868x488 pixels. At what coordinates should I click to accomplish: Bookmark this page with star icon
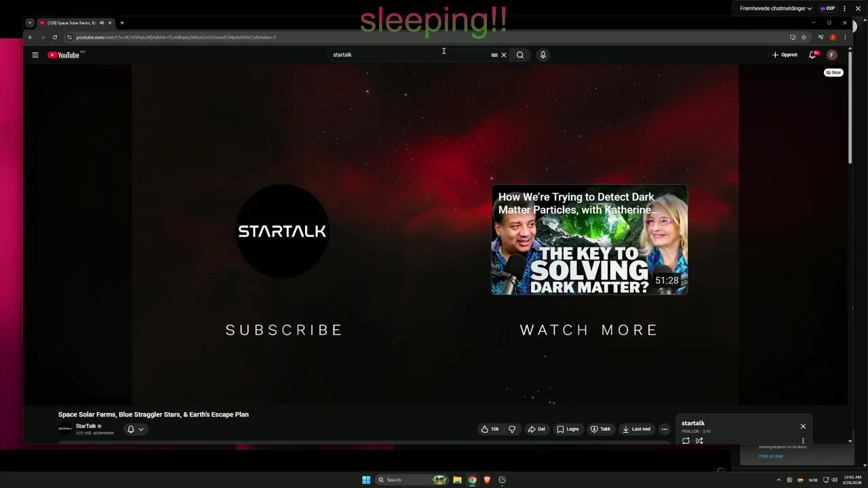tap(804, 37)
